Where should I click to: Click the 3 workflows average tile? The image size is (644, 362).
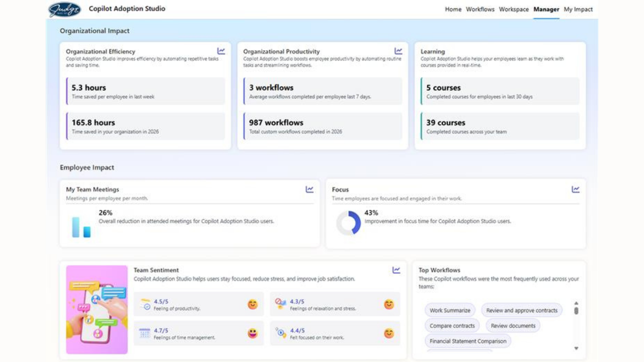pos(323,91)
